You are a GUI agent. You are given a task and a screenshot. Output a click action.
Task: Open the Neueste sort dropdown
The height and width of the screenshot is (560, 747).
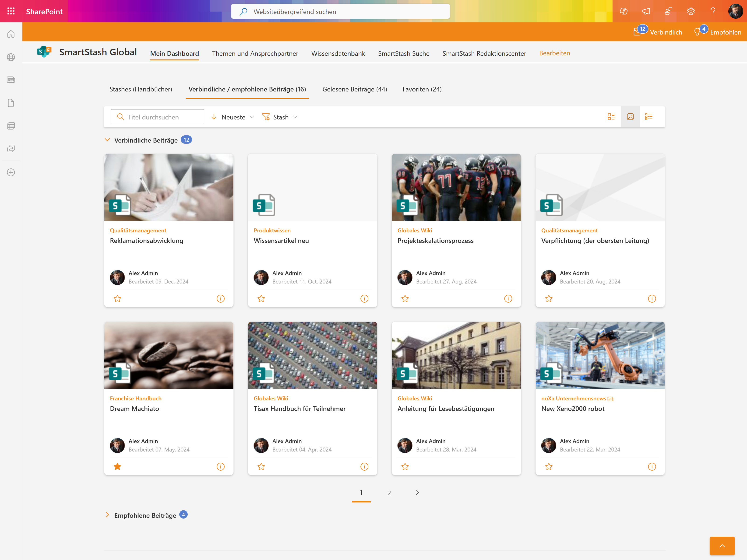[x=233, y=117]
